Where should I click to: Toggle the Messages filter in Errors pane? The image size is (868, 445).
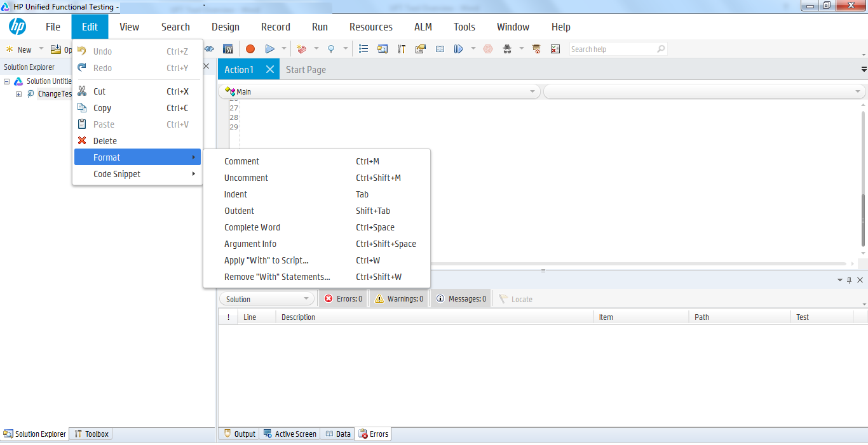pos(460,298)
